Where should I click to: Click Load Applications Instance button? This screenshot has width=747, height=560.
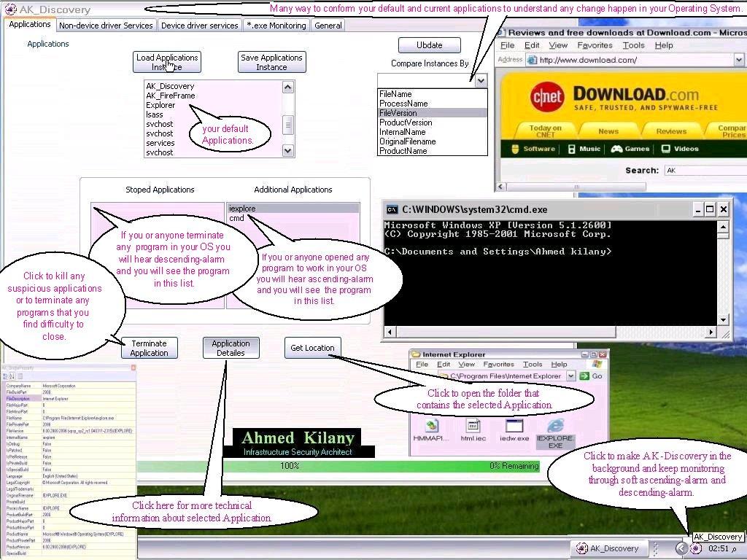pos(167,62)
